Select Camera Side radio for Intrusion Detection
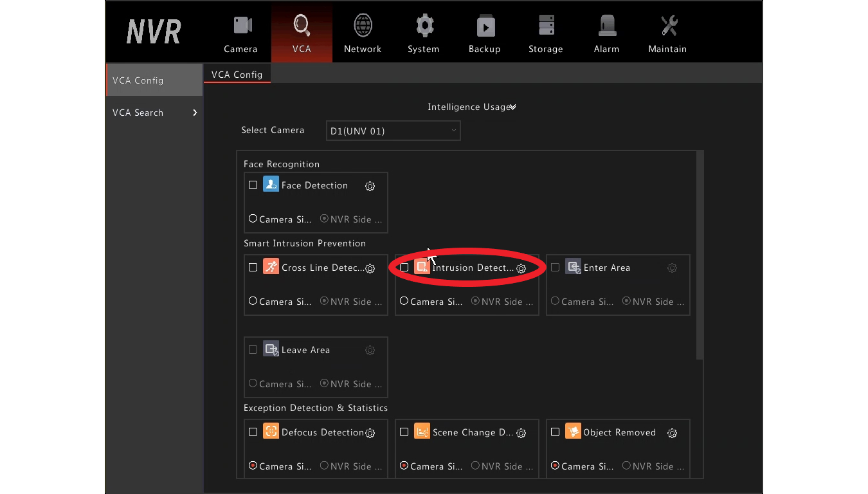The width and height of the screenshot is (868, 494). 404,301
